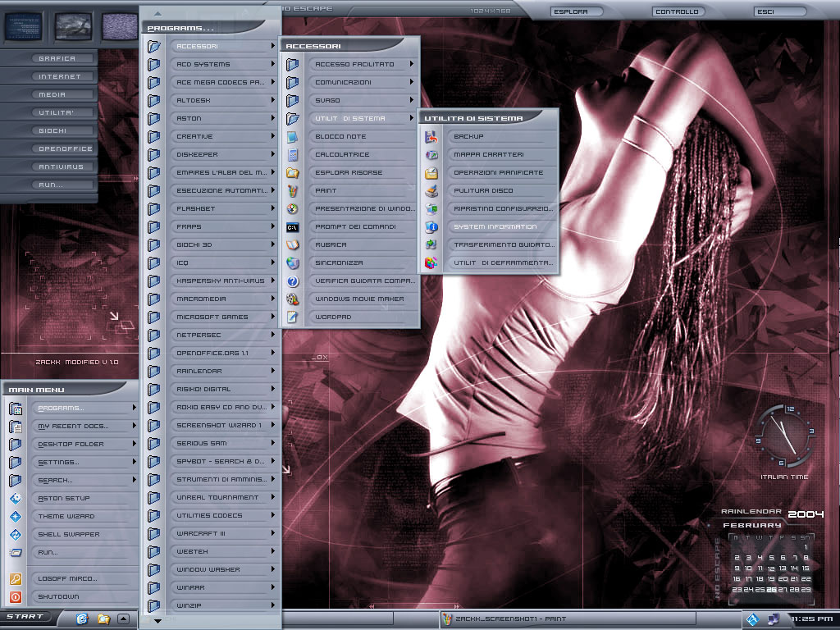Click the Esplora Risorse icon
This screenshot has width=840, height=630.
293,173
